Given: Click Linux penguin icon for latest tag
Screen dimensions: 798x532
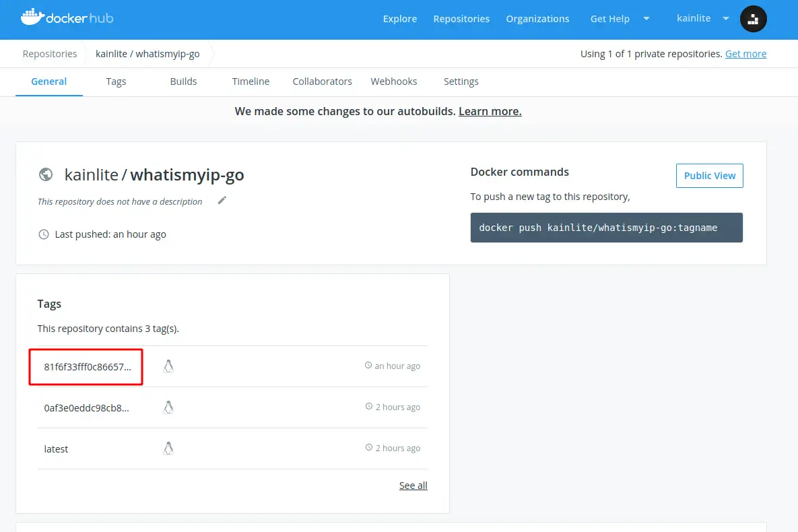Looking at the screenshot, I should tap(168, 448).
